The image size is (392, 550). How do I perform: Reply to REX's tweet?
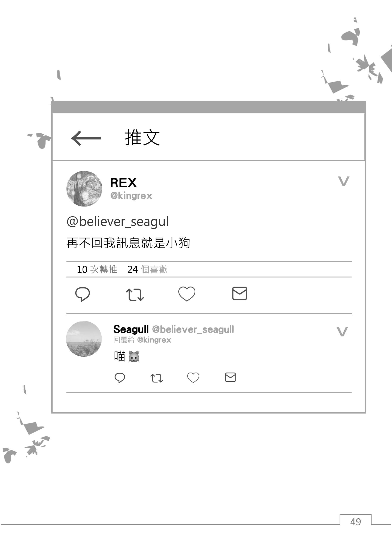pos(83,294)
